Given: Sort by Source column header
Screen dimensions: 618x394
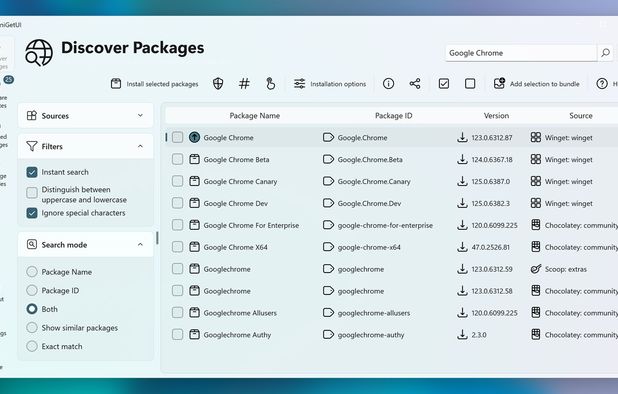Looking at the screenshot, I should [x=581, y=115].
